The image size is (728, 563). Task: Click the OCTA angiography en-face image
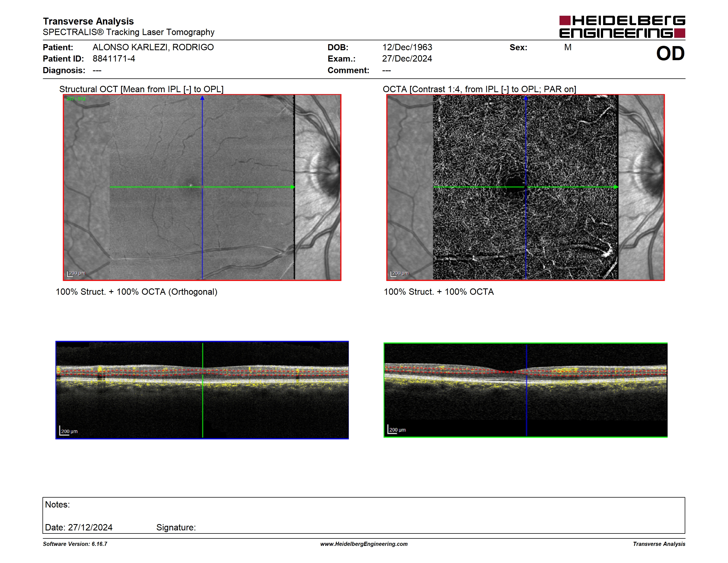[x=525, y=187]
